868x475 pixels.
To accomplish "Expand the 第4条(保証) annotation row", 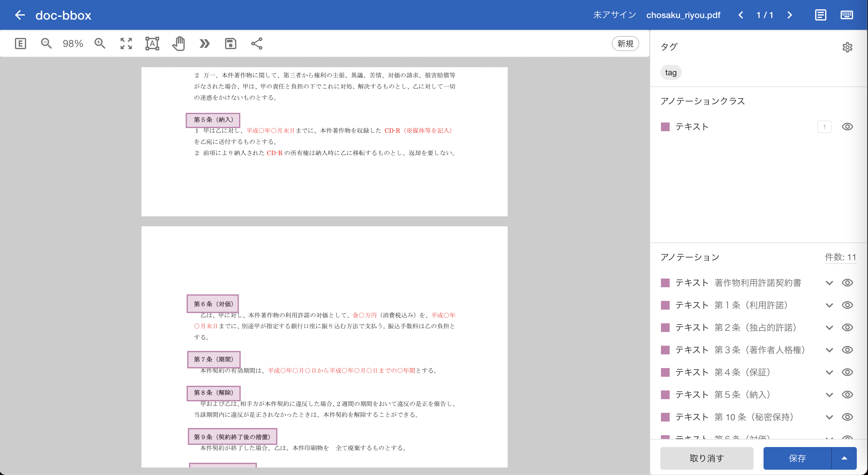I will tap(829, 373).
